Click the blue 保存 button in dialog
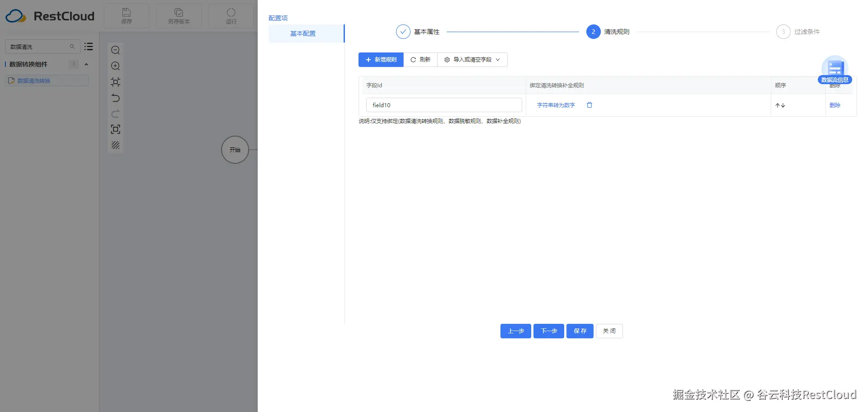The height and width of the screenshot is (412, 868). (580, 331)
